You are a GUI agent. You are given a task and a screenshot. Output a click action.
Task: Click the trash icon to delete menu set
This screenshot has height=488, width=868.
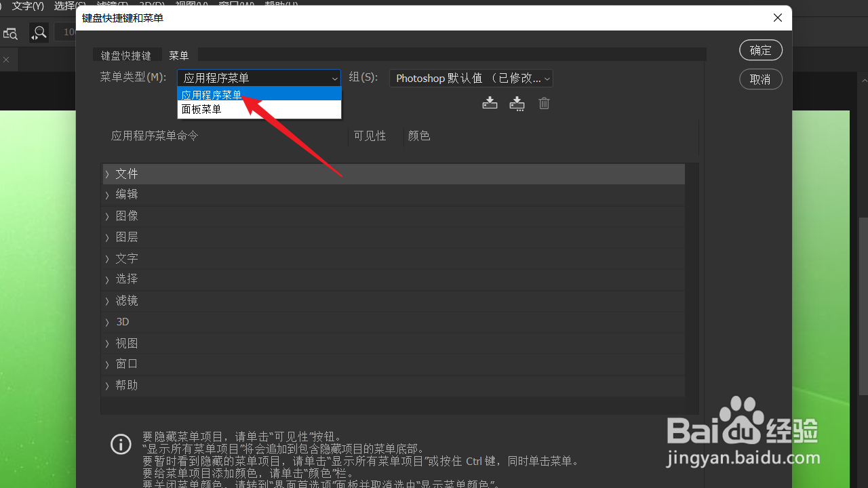[x=544, y=103]
